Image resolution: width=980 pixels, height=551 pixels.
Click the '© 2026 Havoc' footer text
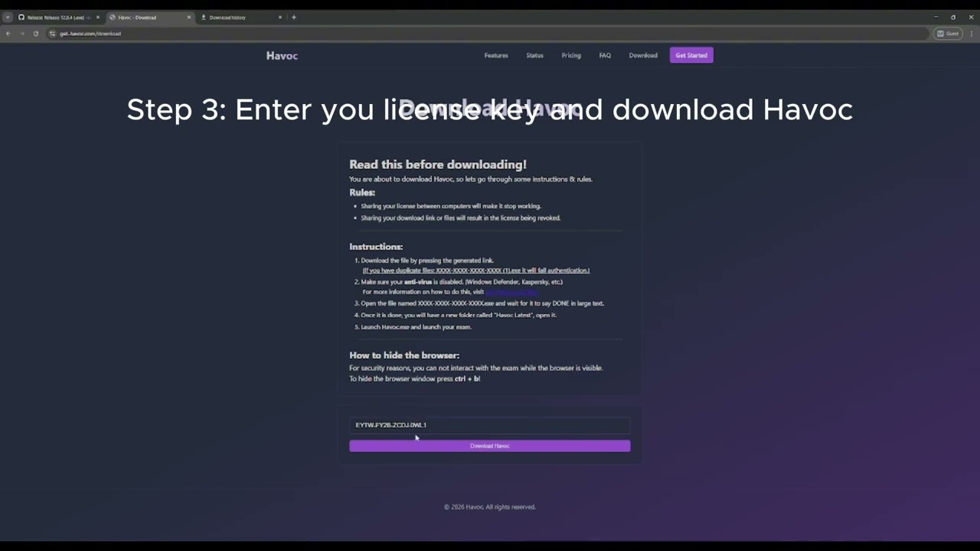(x=490, y=507)
